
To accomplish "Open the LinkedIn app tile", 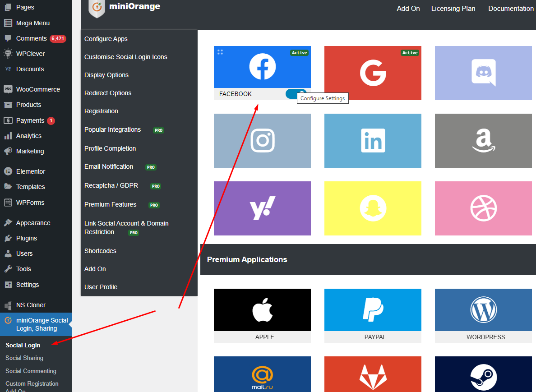I will pos(373,140).
